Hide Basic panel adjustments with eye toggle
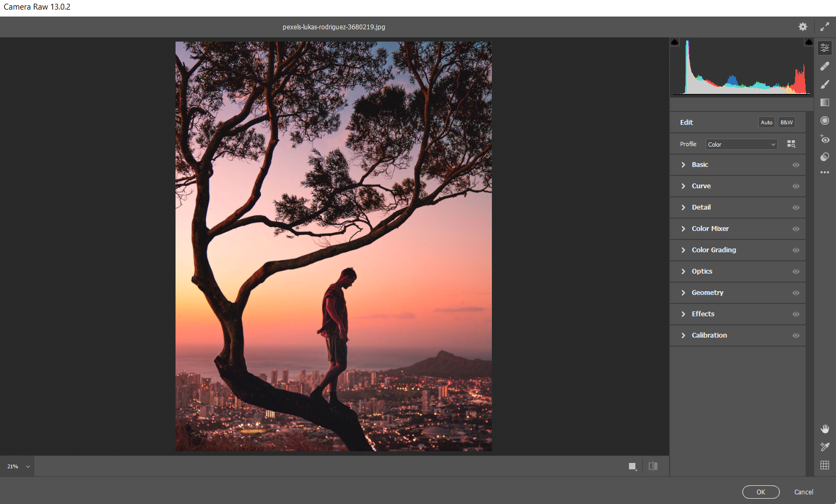 [795, 164]
